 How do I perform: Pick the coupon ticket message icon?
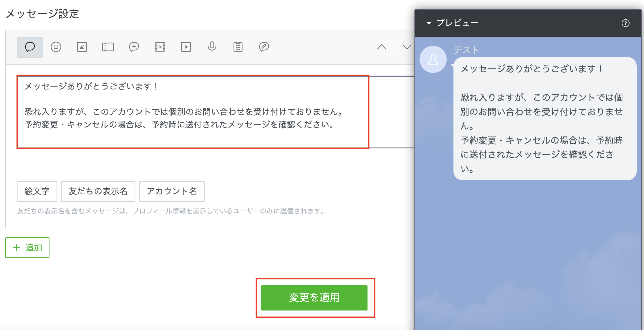point(108,47)
